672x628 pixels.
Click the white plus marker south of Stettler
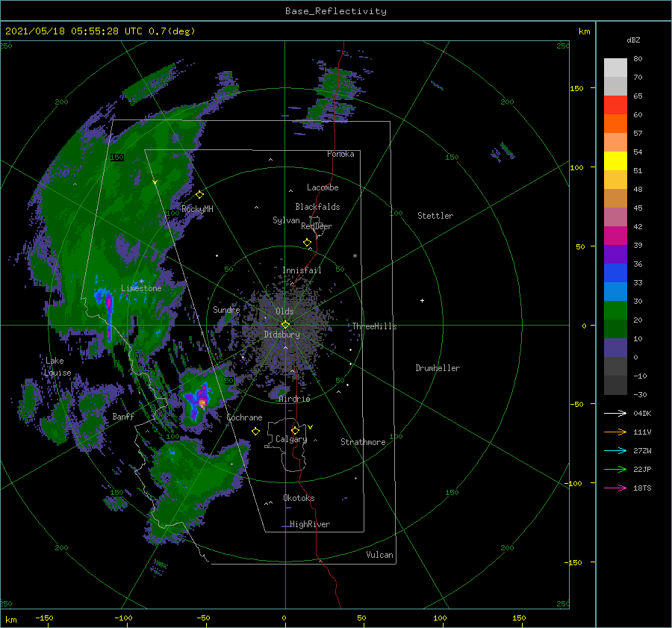(x=422, y=300)
